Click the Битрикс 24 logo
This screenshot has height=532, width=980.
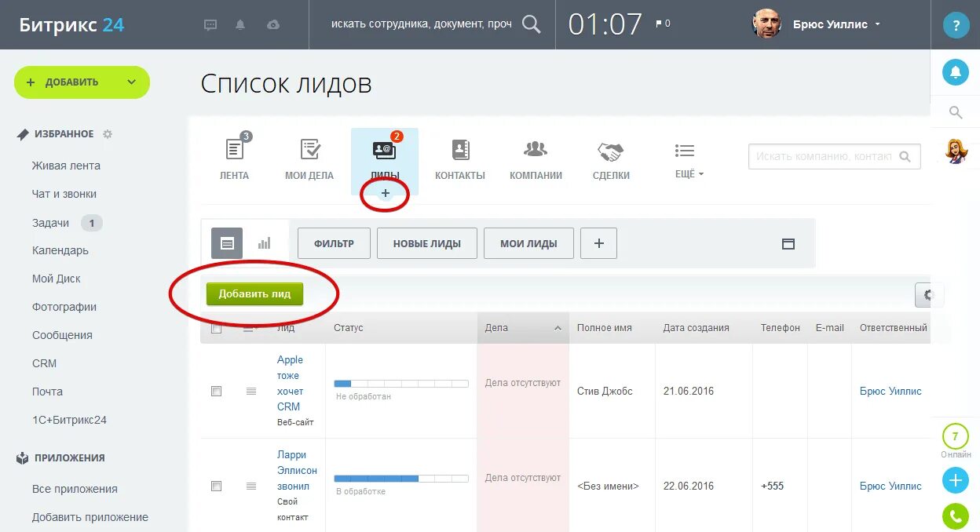[x=72, y=24]
